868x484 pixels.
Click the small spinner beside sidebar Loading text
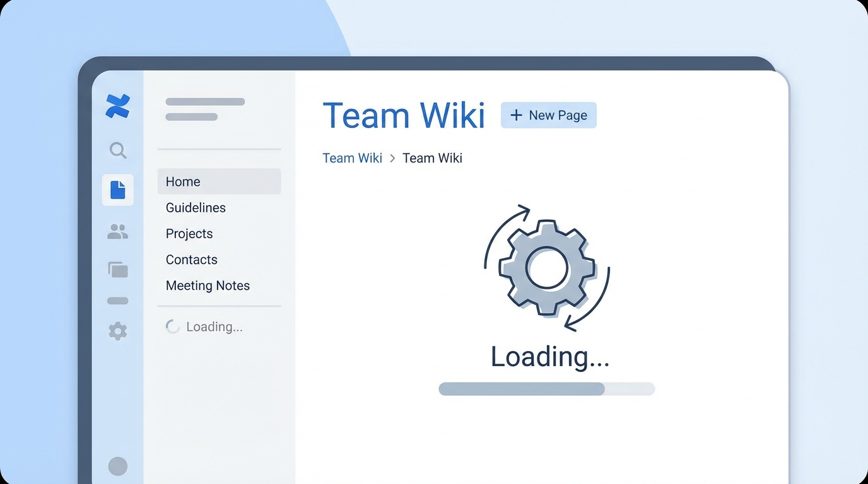(172, 326)
